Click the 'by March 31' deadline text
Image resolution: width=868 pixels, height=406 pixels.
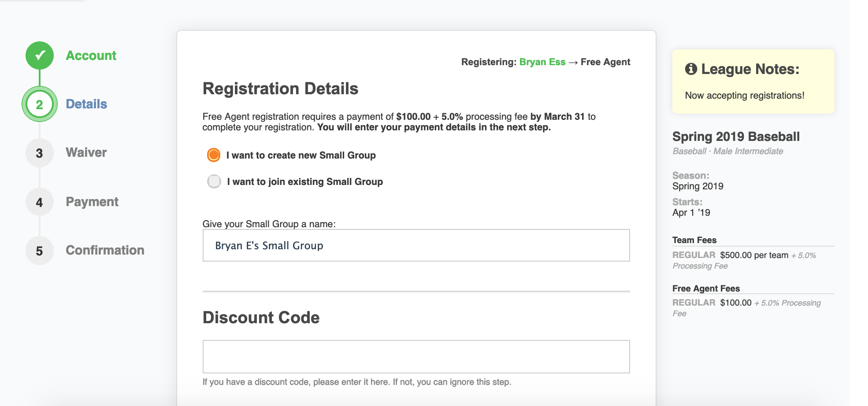tap(557, 117)
